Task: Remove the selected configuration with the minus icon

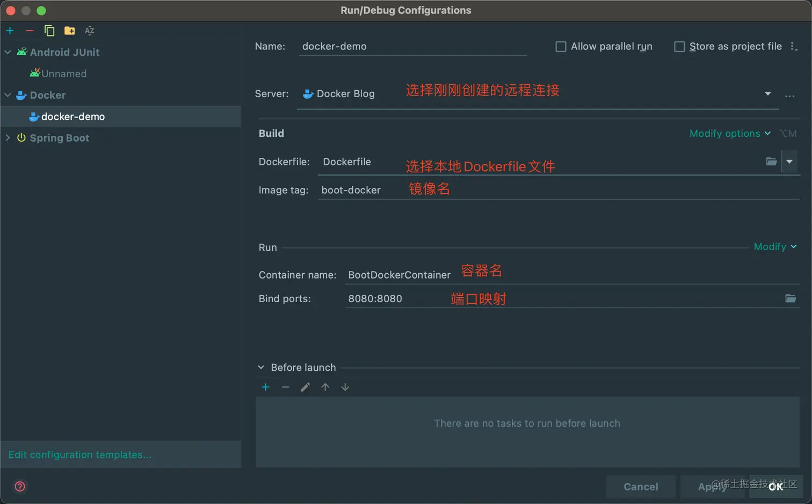Action: click(30, 31)
